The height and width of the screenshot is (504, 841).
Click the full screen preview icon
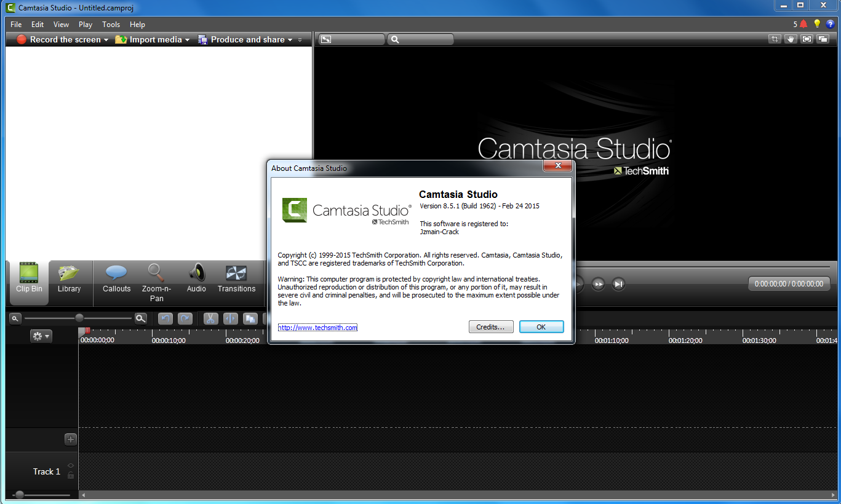[807, 39]
